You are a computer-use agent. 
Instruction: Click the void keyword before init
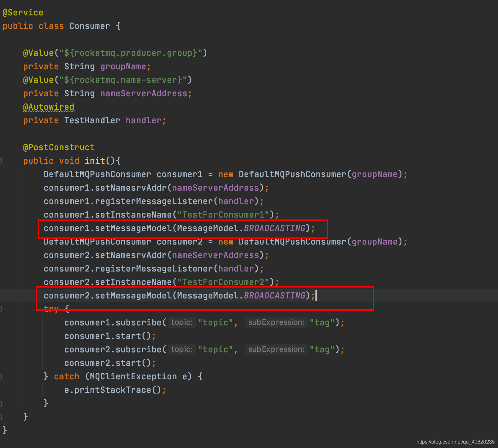point(69,161)
